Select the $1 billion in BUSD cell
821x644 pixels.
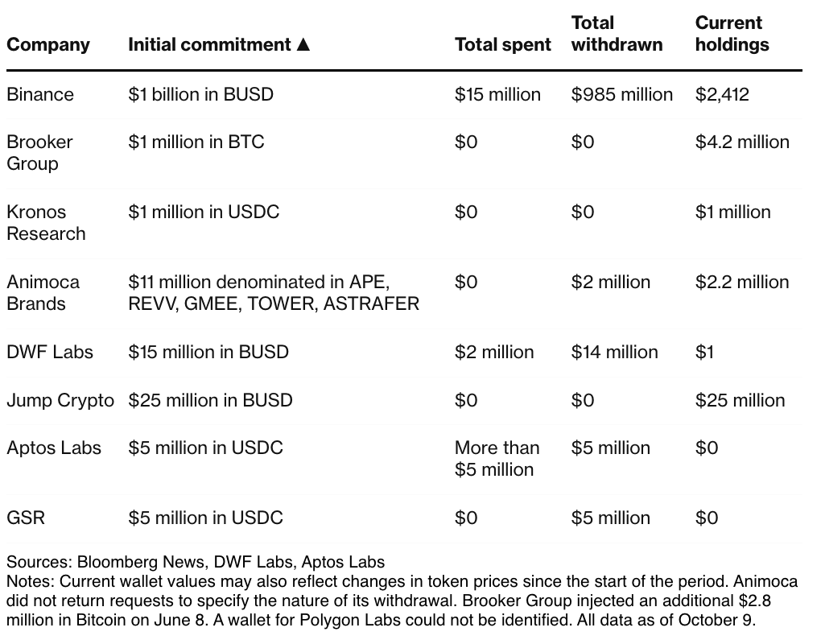click(x=200, y=94)
